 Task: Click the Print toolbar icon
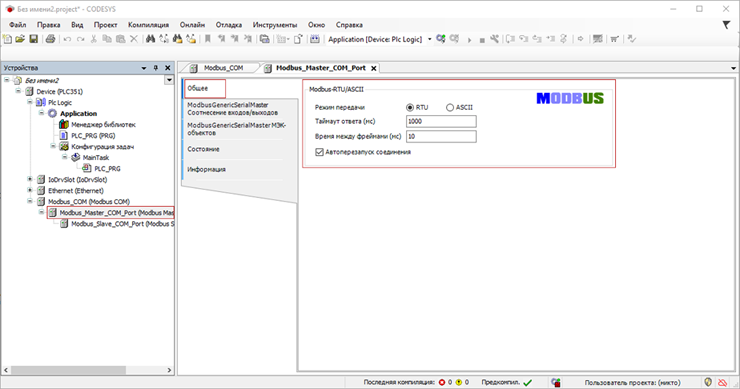pyautogui.click(x=50, y=39)
